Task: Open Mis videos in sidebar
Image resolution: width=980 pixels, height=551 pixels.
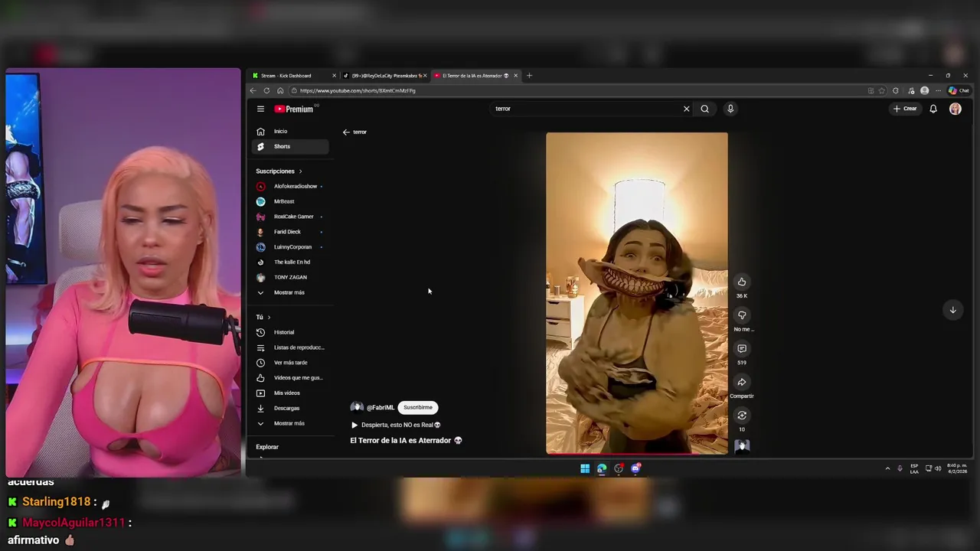Action: pyautogui.click(x=291, y=393)
